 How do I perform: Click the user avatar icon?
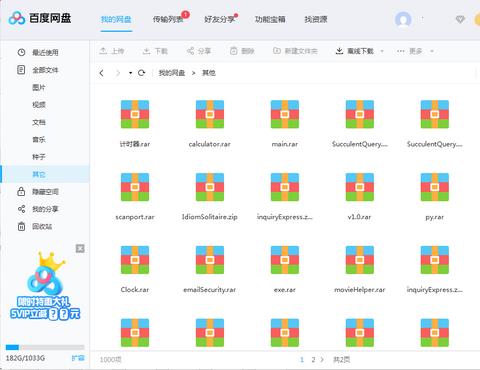pyautogui.click(x=403, y=19)
